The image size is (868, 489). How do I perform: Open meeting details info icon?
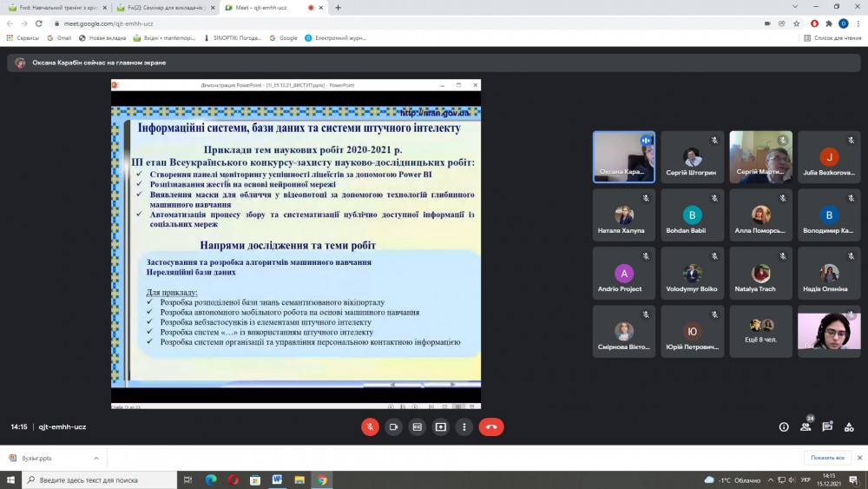pyautogui.click(x=784, y=427)
